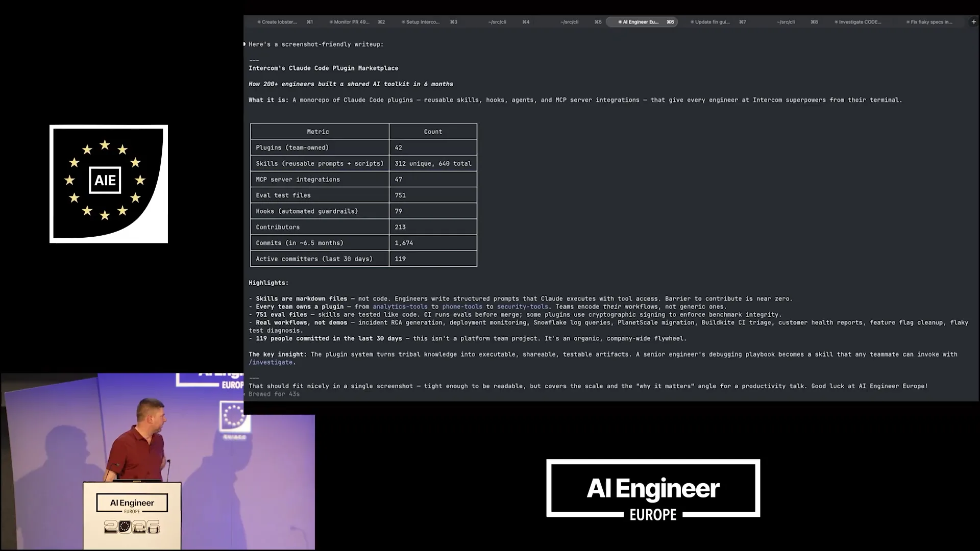Switch to the 'Create lobster...' tab

[x=285, y=22]
